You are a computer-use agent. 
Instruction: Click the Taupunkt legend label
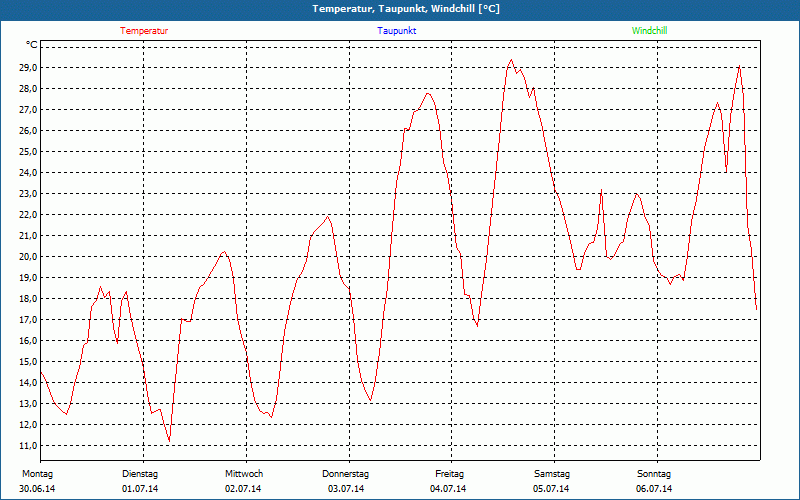pyautogui.click(x=397, y=31)
